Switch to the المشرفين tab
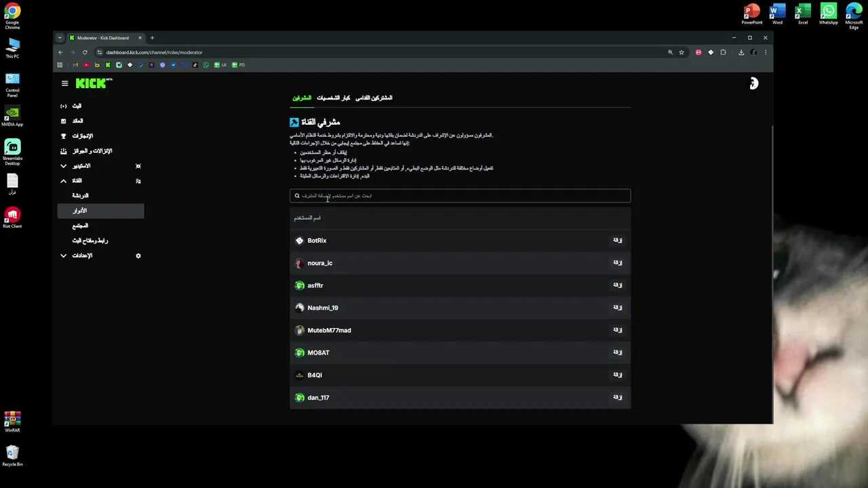This screenshot has height=488, width=868. 302,98
